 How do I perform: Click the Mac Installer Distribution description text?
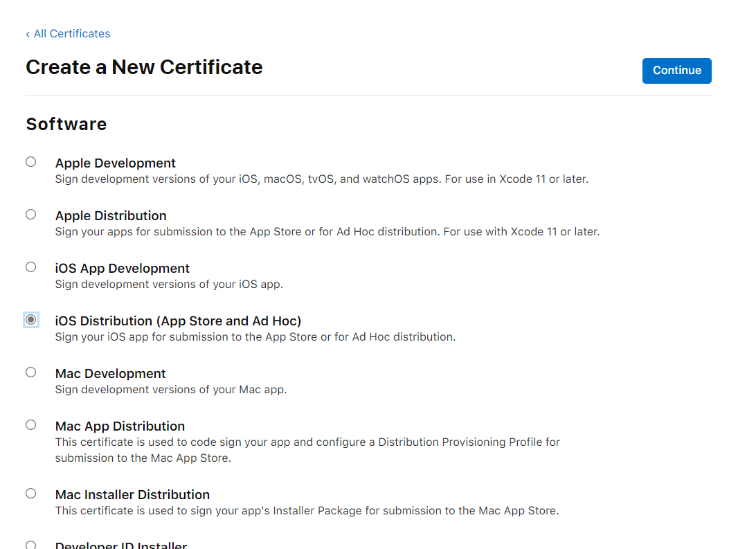point(306,511)
